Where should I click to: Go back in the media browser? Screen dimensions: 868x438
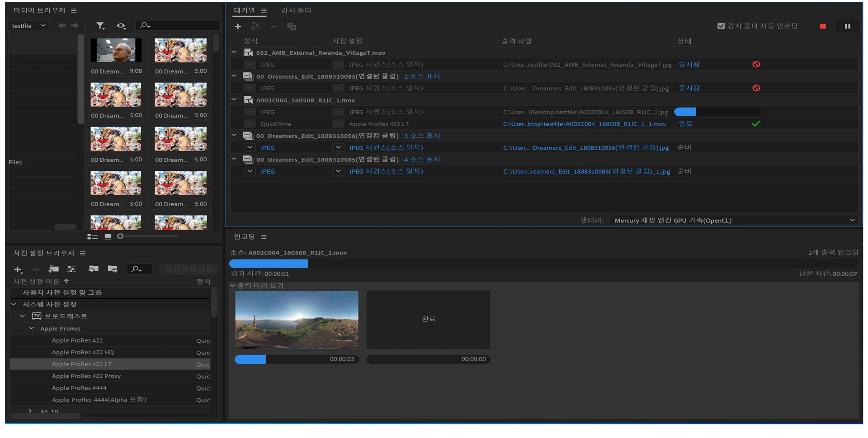coord(62,26)
